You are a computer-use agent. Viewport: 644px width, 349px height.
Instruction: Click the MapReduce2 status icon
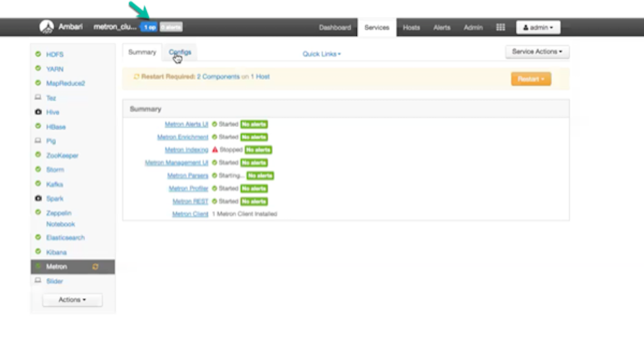pyautogui.click(x=38, y=82)
